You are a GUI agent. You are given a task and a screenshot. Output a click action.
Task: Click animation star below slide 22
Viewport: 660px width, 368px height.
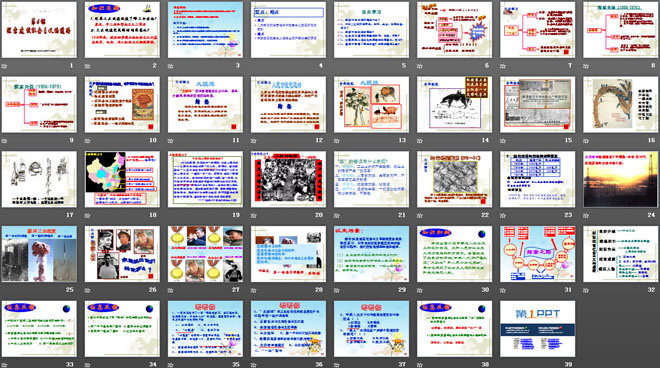(x=420, y=215)
